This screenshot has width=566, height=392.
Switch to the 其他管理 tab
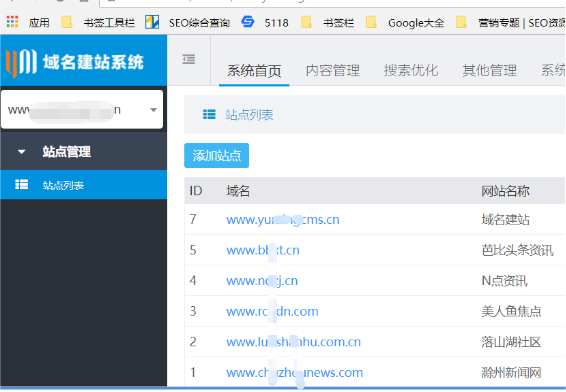pos(489,70)
